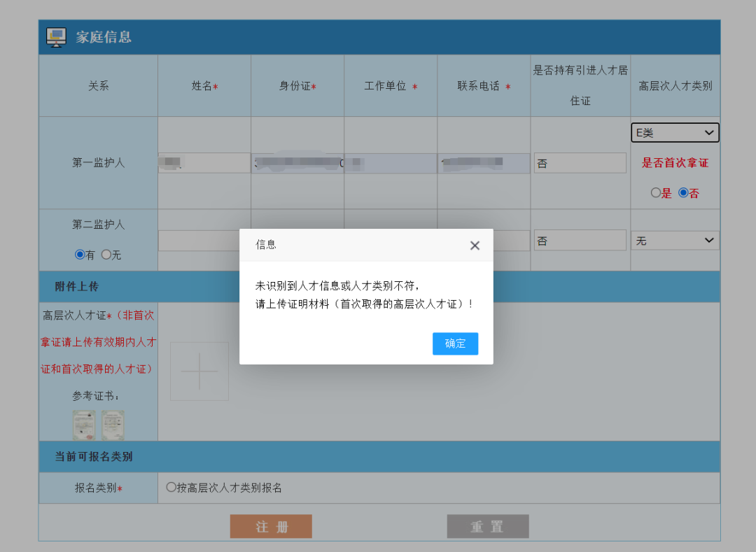Choose 无 for 第二监护人
This screenshot has height=552, width=756.
point(106,255)
